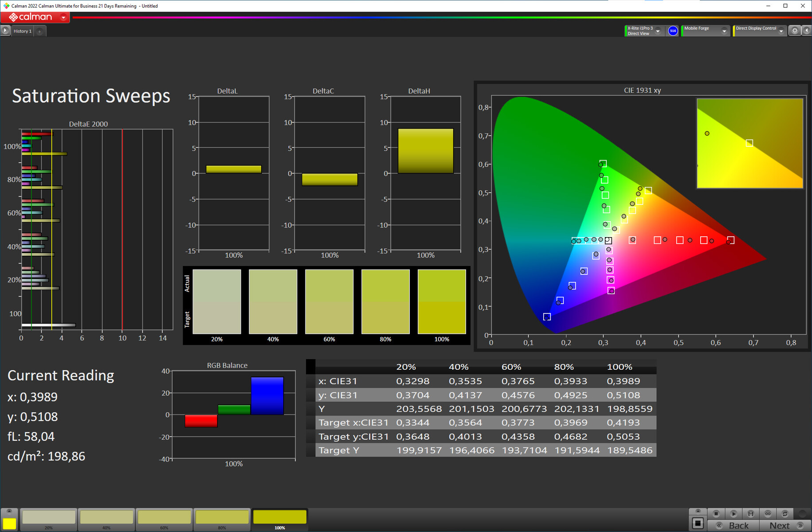812x532 pixels.
Task: Click the read series bracket icon
Action: point(750,513)
